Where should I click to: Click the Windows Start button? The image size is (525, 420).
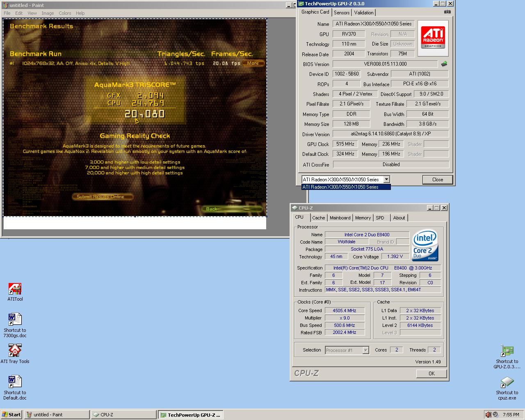click(x=11, y=415)
